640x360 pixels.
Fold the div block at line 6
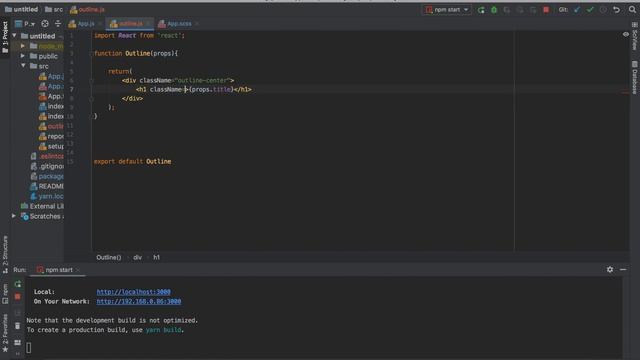(92, 80)
